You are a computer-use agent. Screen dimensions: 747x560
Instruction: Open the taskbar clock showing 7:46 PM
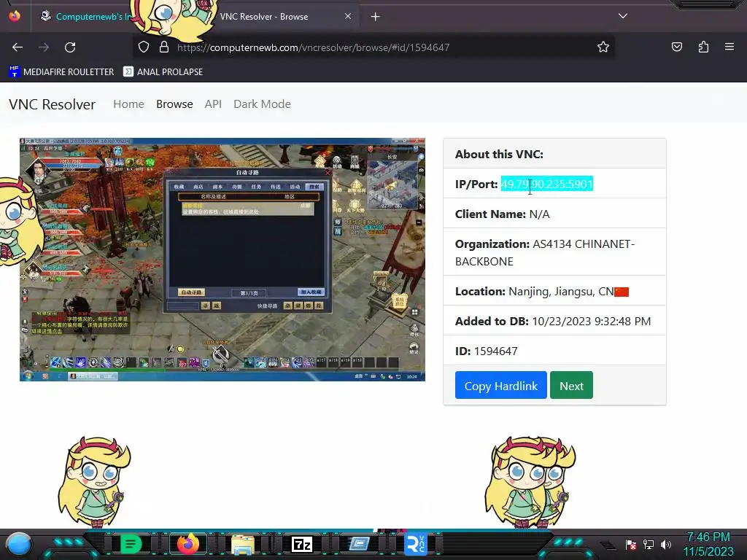[x=708, y=544]
